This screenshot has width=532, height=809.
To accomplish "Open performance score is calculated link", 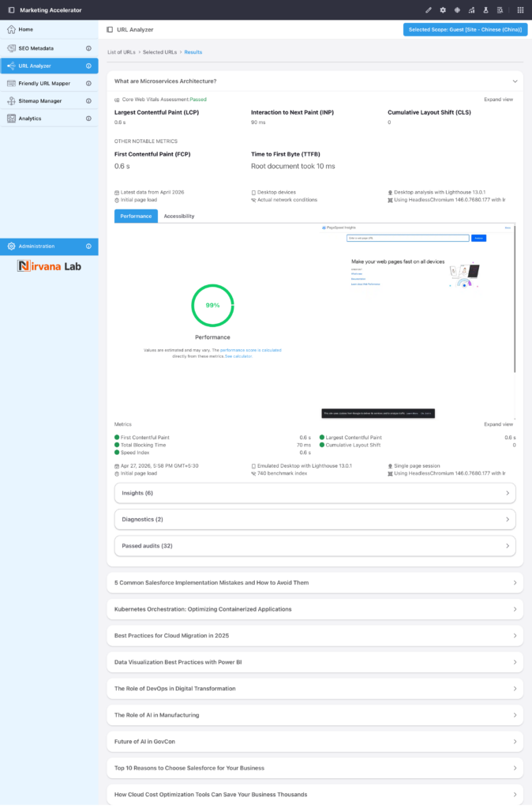I will pyautogui.click(x=250, y=350).
